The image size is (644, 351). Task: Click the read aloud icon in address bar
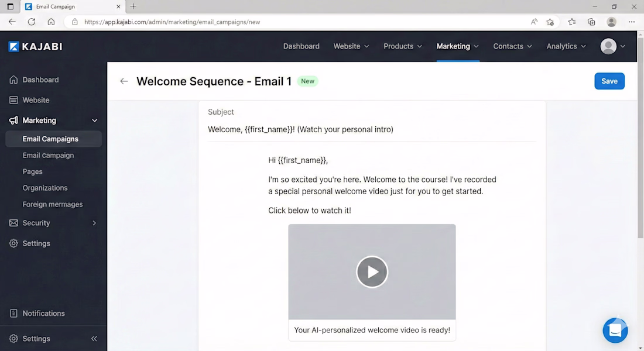click(534, 22)
